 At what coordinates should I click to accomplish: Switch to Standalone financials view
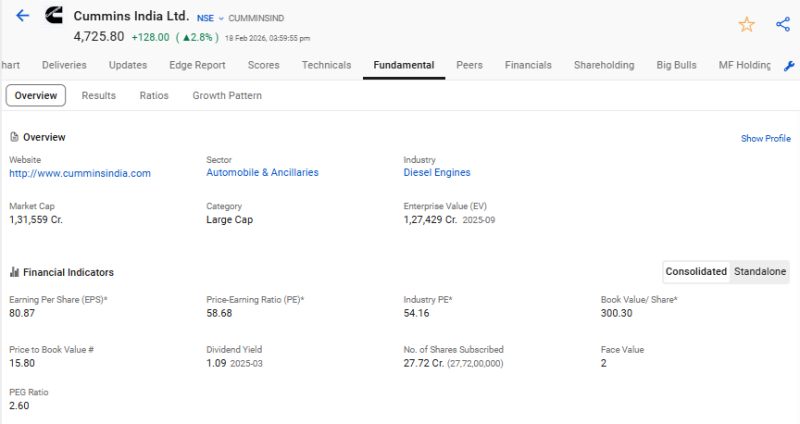point(760,272)
